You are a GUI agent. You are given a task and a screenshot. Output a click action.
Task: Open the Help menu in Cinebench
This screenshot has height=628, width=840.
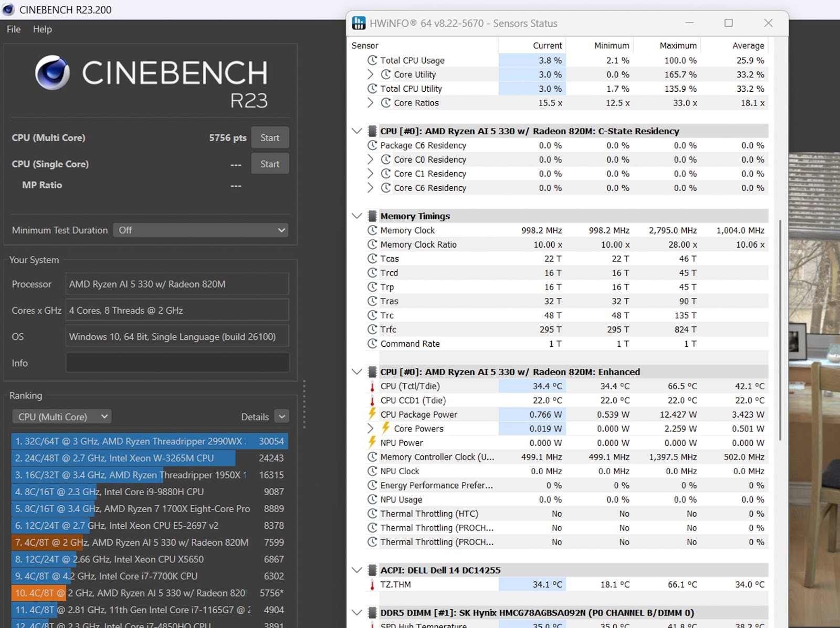43,29
